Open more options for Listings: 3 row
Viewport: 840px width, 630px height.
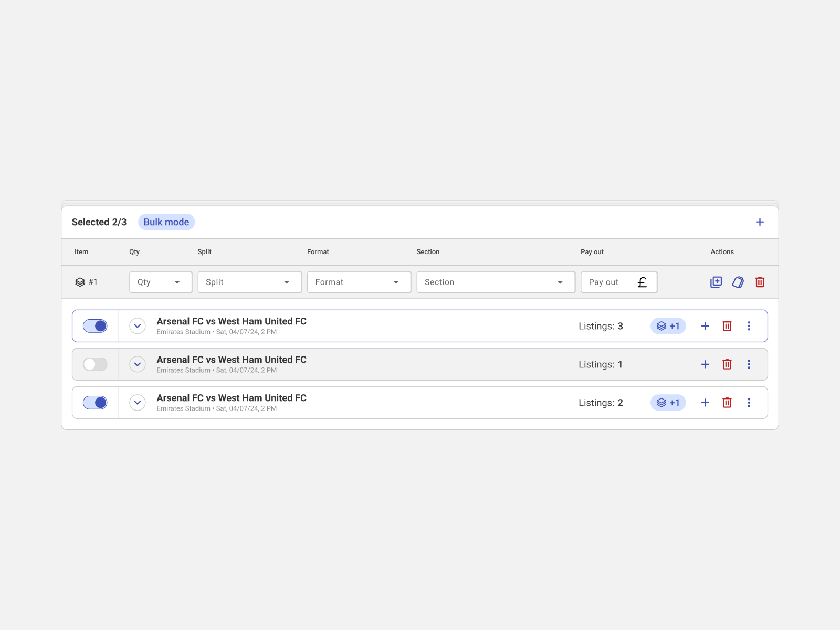coord(749,326)
